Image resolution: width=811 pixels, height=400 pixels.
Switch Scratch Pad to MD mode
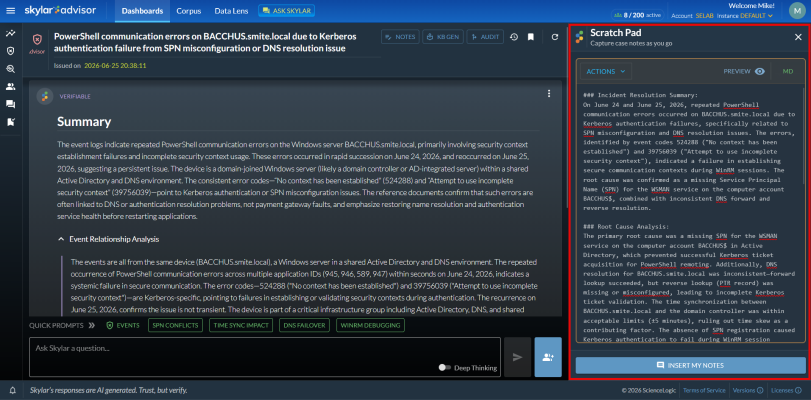(787, 71)
